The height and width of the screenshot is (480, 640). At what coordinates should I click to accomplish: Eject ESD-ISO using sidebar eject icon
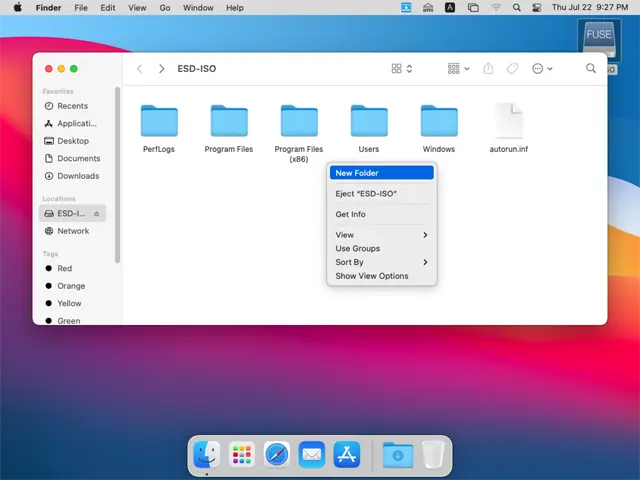pyautogui.click(x=97, y=213)
